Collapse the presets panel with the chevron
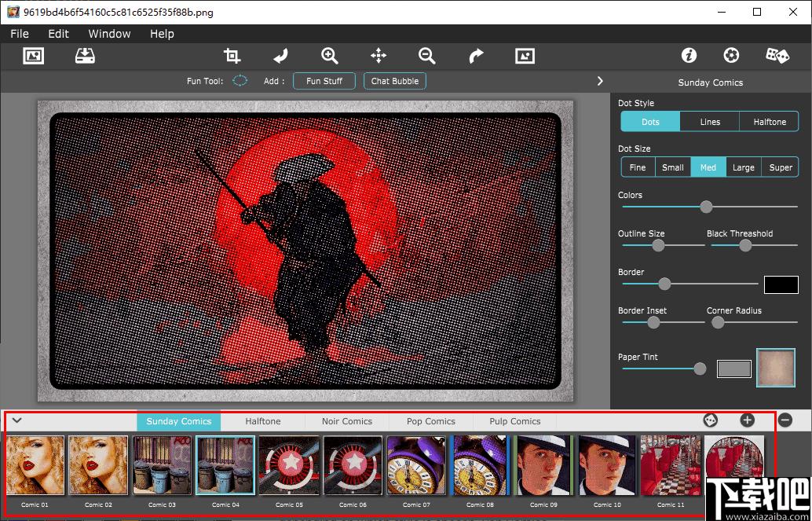Image resolution: width=812 pixels, height=521 pixels. 16,420
